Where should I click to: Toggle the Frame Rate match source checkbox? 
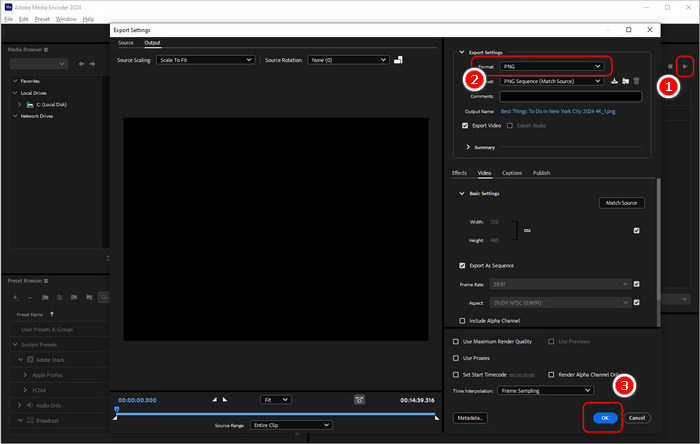tap(637, 284)
